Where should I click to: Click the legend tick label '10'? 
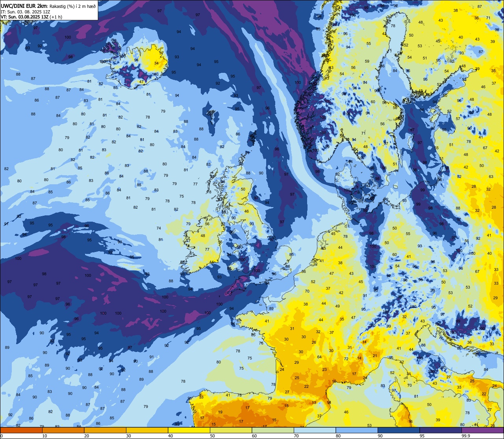point(44,436)
